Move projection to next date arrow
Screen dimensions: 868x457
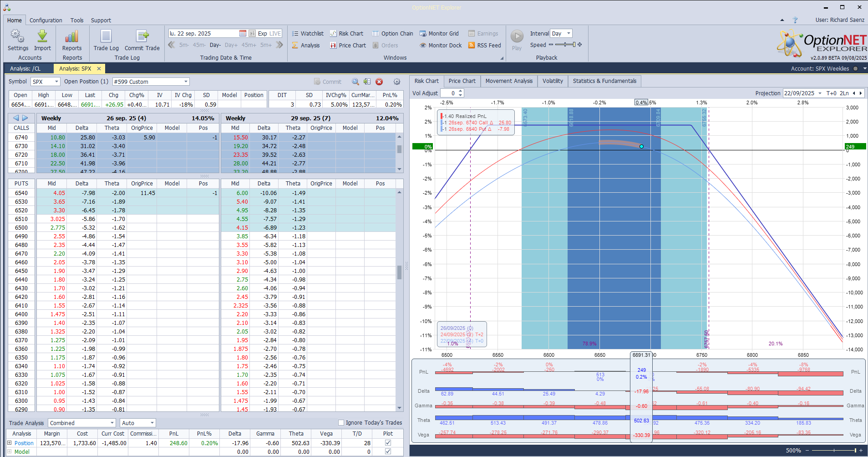pos(861,93)
